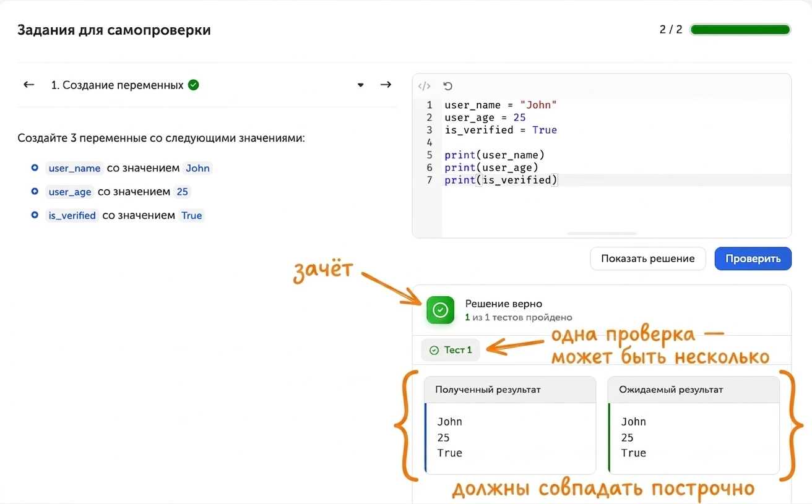
Task: Click the Ожидаемый результат panel header
Action: [694, 390]
